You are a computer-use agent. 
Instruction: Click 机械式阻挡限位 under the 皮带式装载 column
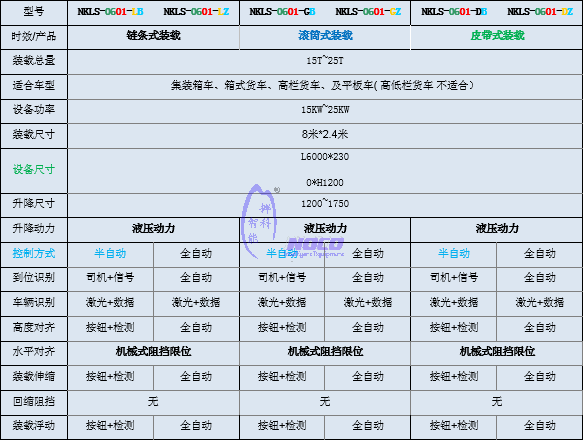(497, 351)
